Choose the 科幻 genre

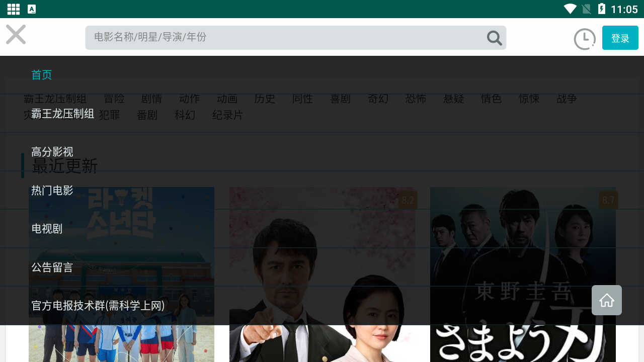185,115
